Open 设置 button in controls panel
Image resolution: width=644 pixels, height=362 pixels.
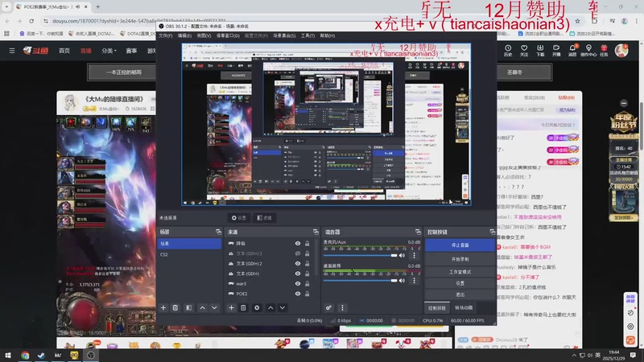[x=460, y=283]
